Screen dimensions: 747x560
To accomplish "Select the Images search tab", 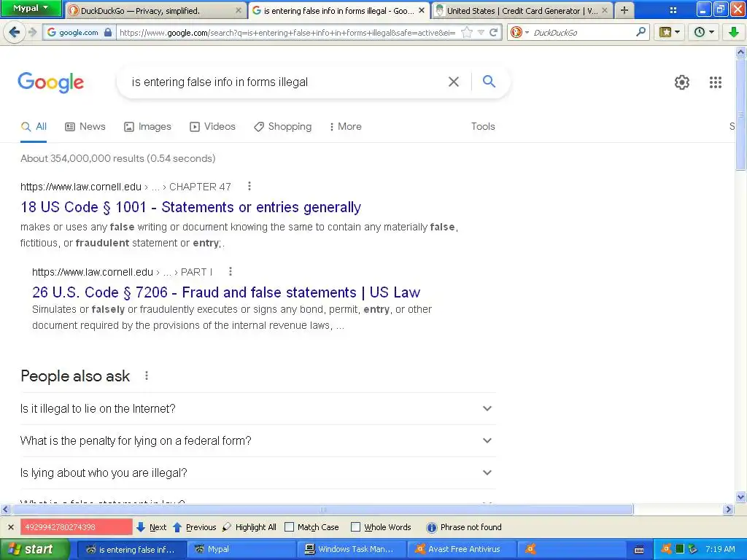I will pos(147,127).
